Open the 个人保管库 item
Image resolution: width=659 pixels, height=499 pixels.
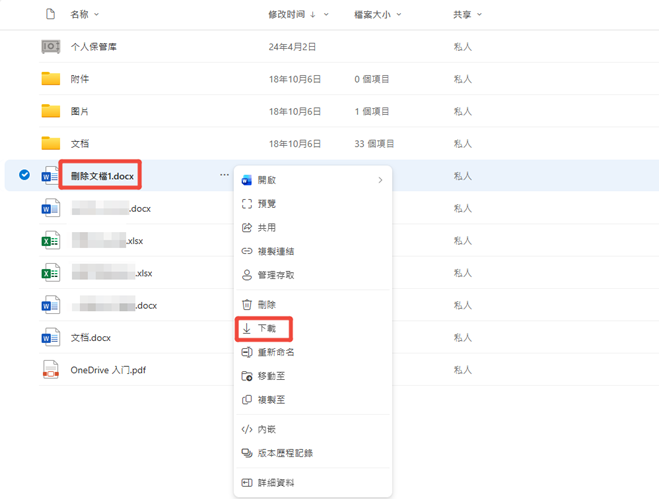tap(93, 47)
